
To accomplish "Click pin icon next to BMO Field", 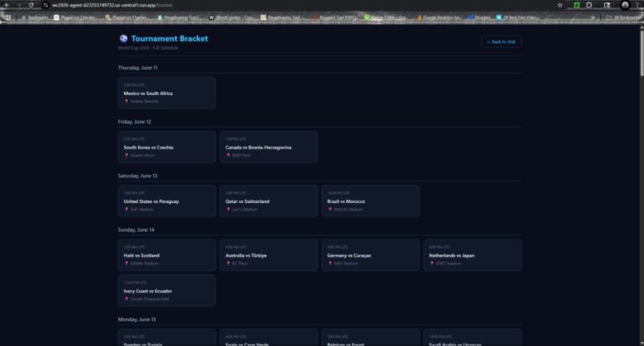I will [229, 155].
